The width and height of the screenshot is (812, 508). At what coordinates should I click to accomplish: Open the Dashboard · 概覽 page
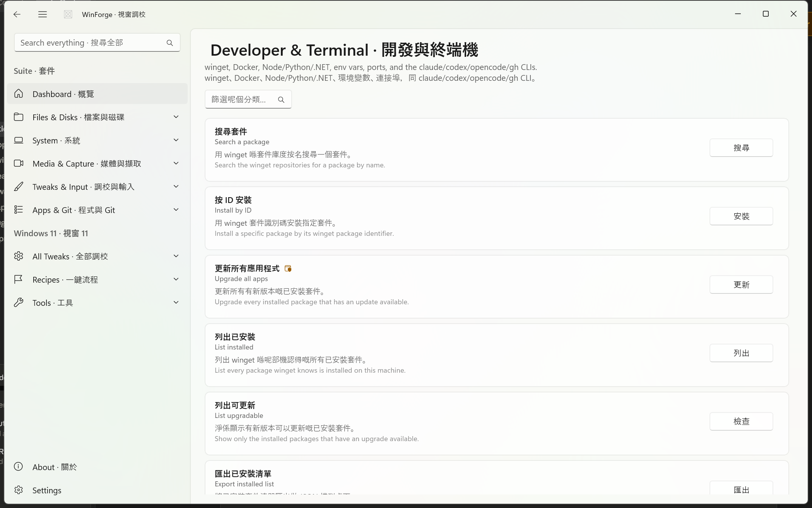coord(97,94)
